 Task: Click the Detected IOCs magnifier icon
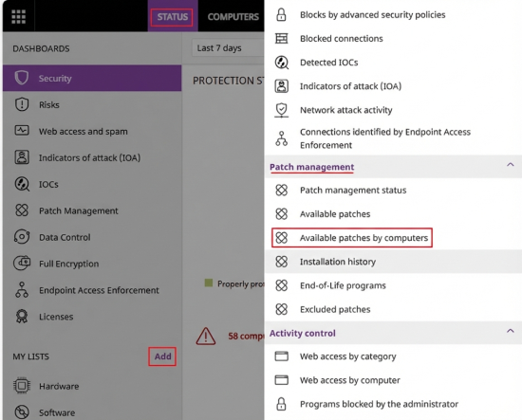(x=282, y=63)
